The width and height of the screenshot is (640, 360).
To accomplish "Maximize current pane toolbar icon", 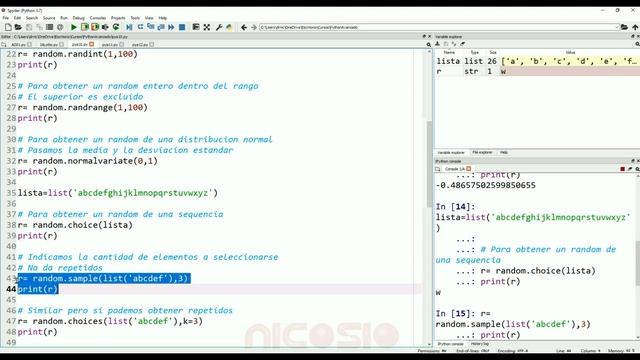I will (207, 27).
